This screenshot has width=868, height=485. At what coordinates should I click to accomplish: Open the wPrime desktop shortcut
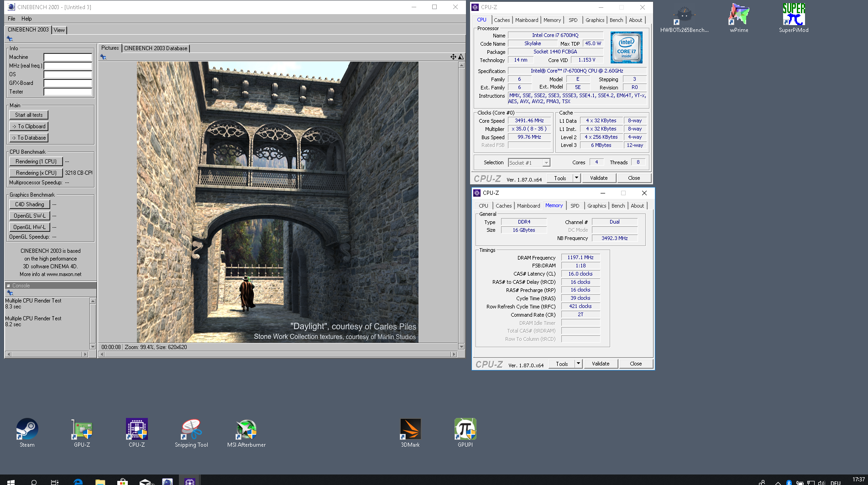(739, 18)
